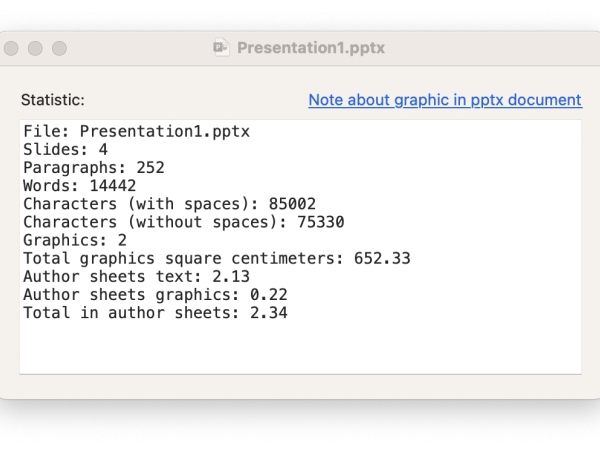Click the 'Total graphics square centimeters' line

[216, 258]
